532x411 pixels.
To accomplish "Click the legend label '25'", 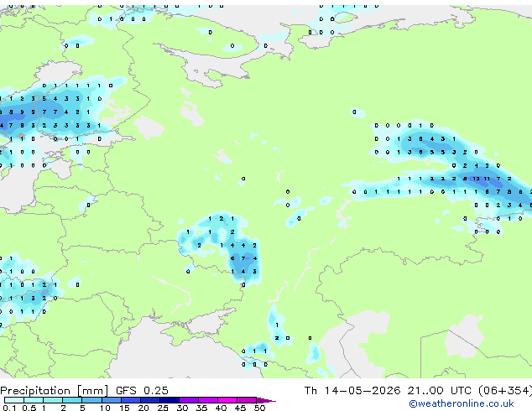I will (x=163, y=408).
